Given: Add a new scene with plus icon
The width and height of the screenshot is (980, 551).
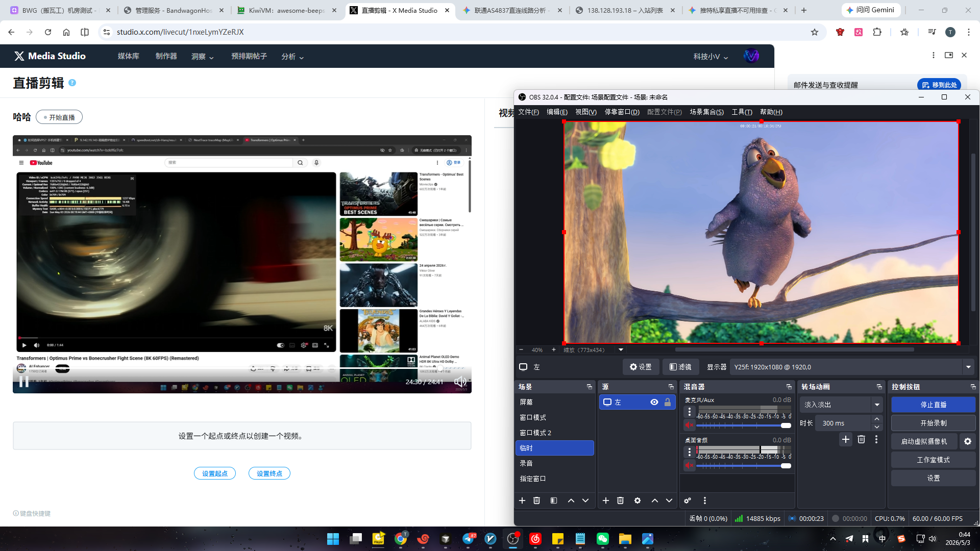Looking at the screenshot, I should coord(522,500).
